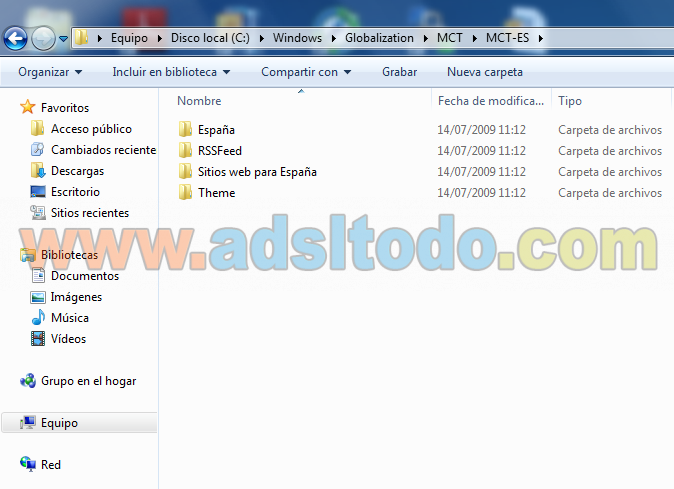Screen dimensions: 674x489
Task: Expand the arrow after Equipo breadcrumb
Action: pyautogui.click(x=160, y=38)
